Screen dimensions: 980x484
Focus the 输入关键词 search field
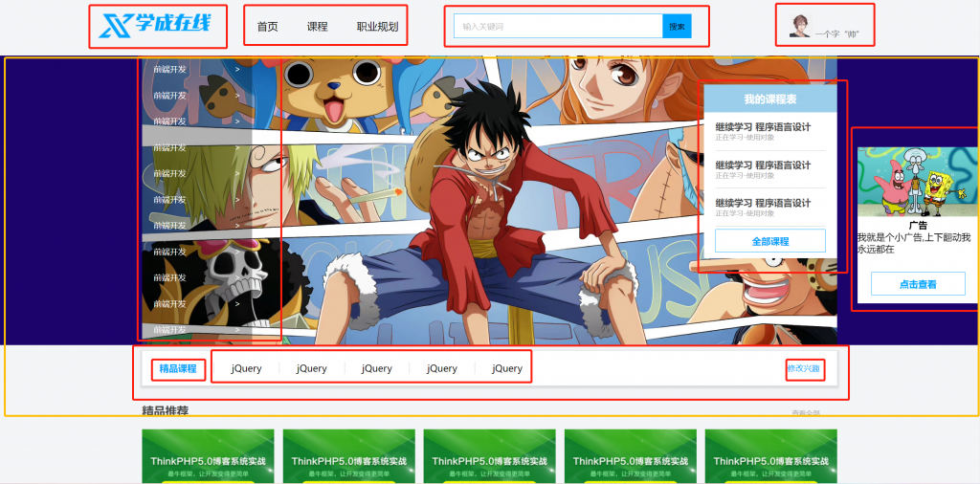(x=558, y=26)
